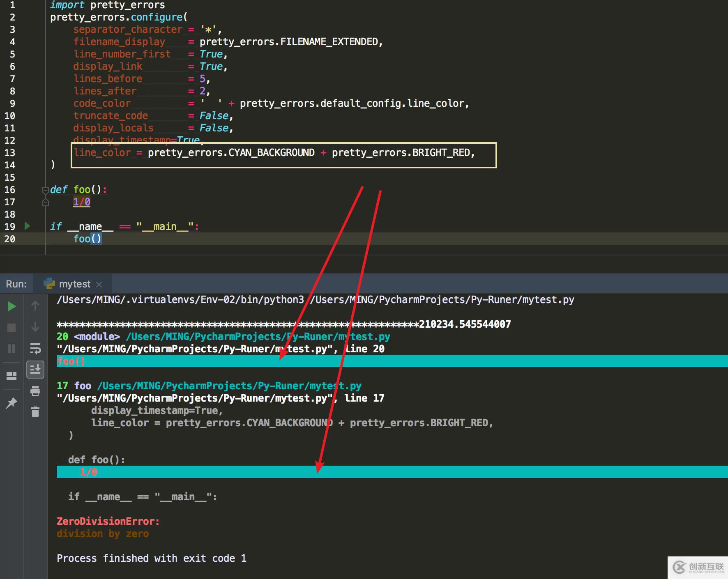Click if __name__ line in editor
Image resolution: width=728 pixels, height=579 pixels.
[124, 227]
